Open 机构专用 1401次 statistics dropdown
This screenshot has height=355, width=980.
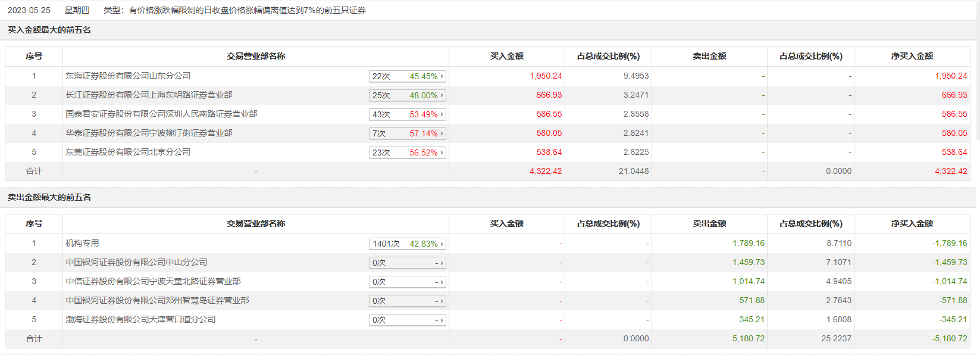coord(442,244)
